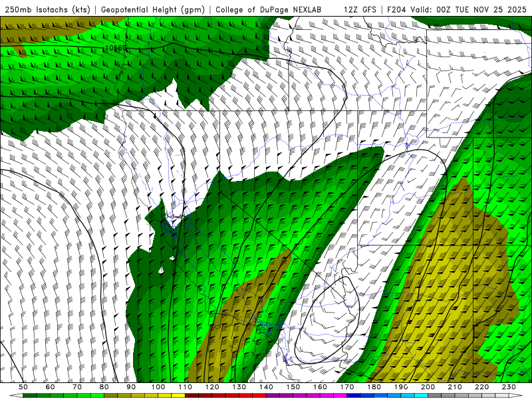
Task: Click the "150" value on the color scale
Action: click(293, 387)
